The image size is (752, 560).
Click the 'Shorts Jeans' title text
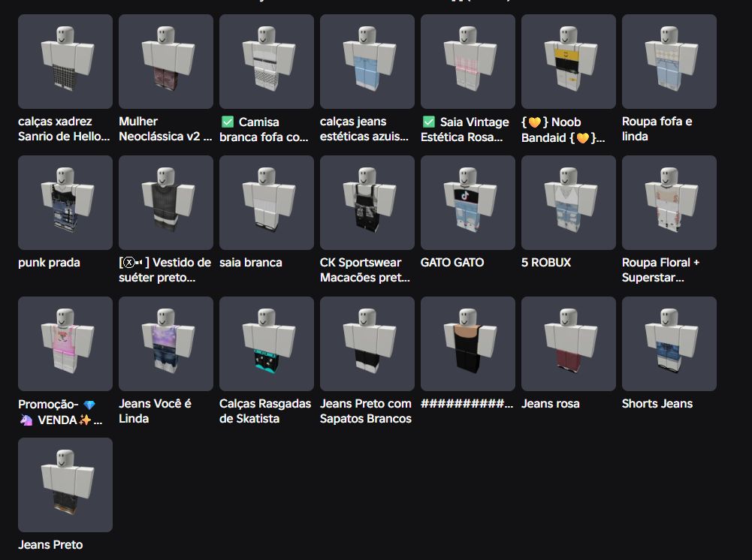tap(657, 404)
